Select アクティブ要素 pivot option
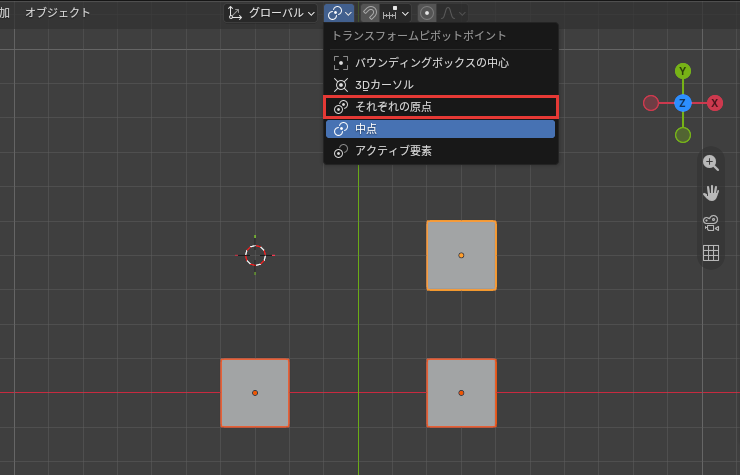 [440, 151]
